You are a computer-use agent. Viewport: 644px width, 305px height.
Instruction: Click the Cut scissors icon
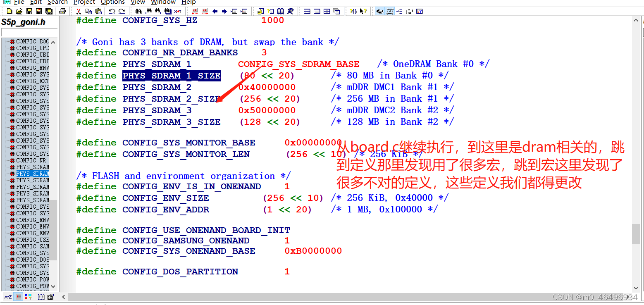(x=78, y=11)
